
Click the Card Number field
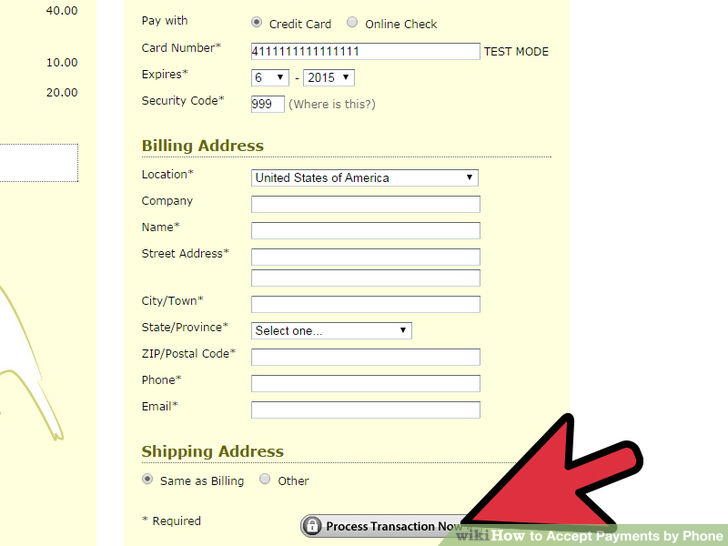pos(365,51)
